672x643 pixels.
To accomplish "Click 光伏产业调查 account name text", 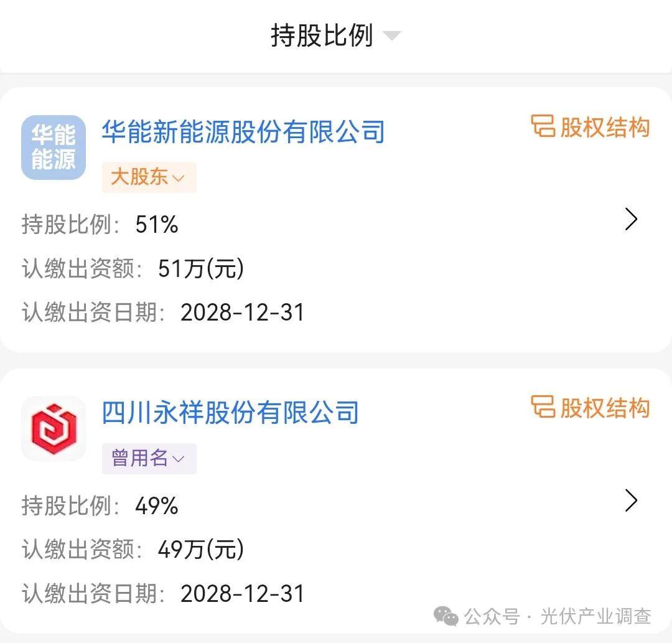I will (595, 616).
